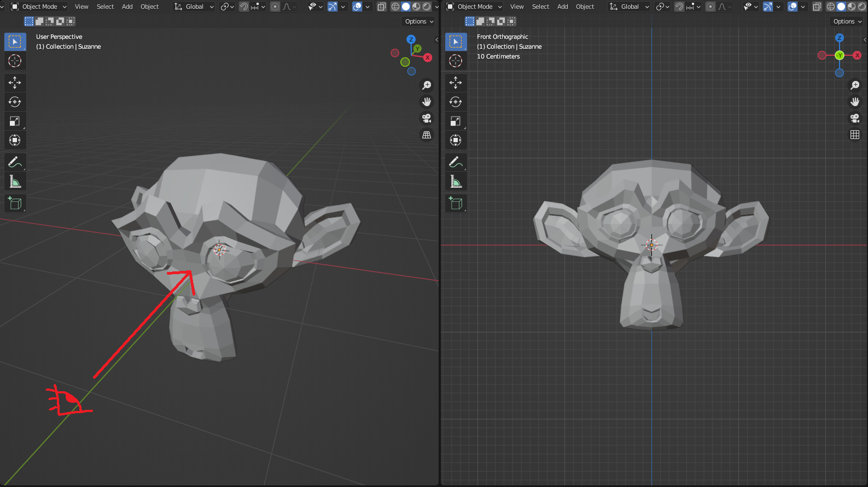Screen dimensions: 868x487
Task: Open Select menu in left viewport
Action: pos(105,7)
